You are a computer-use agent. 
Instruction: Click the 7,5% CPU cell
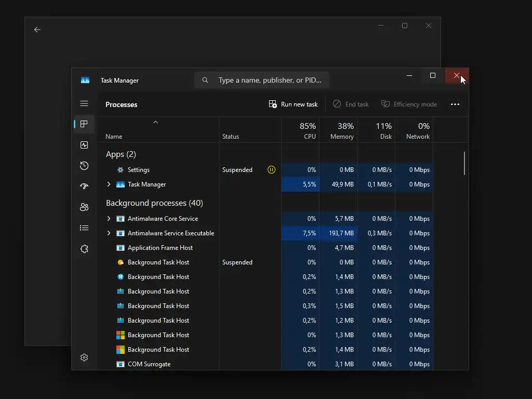pyautogui.click(x=300, y=233)
